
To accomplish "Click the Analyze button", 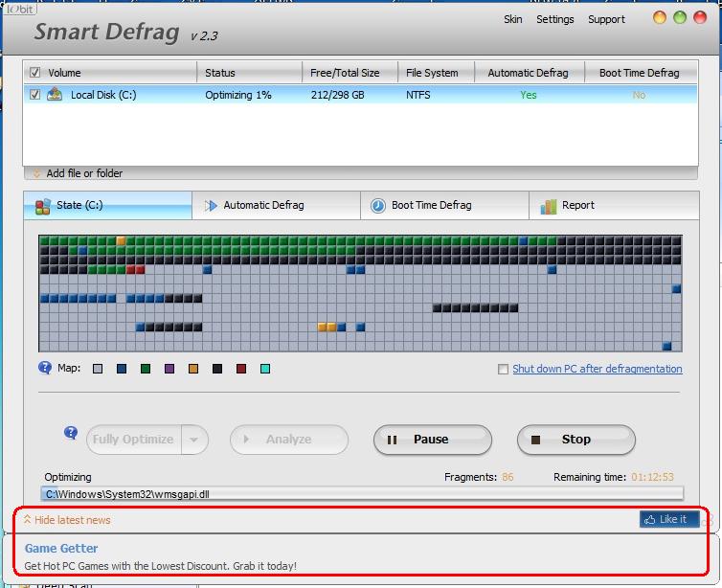I will click(289, 440).
